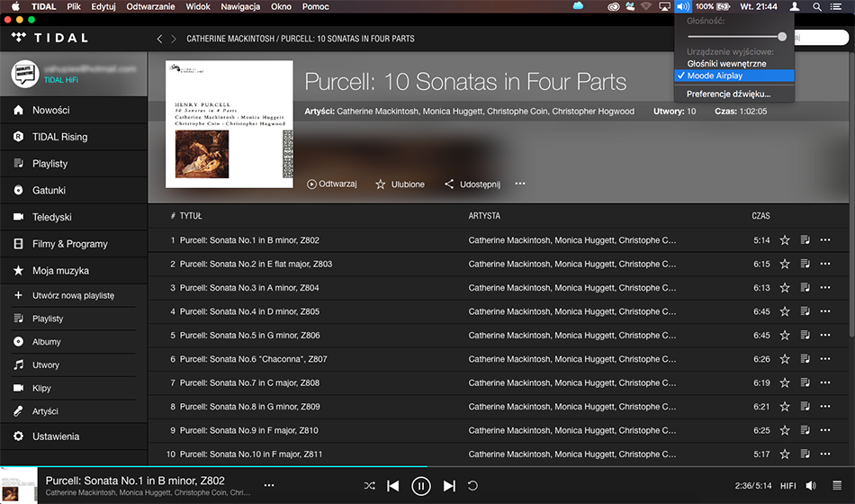Open macOS Notification Center

835,6
